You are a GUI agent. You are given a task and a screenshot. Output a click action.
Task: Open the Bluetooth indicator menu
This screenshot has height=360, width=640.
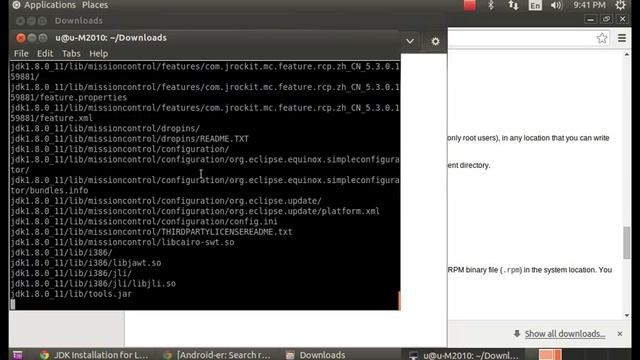pyautogui.click(x=491, y=5)
